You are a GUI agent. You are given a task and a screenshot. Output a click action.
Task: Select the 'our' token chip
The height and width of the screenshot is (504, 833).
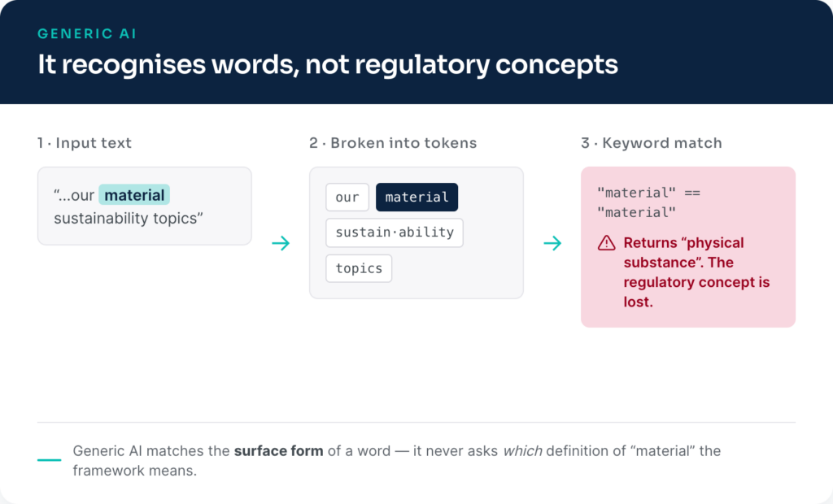[x=347, y=197]
